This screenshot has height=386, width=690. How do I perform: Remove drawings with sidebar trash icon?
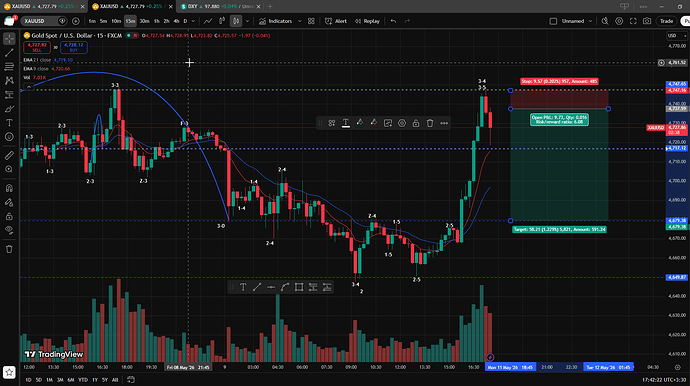coord(9,249)
